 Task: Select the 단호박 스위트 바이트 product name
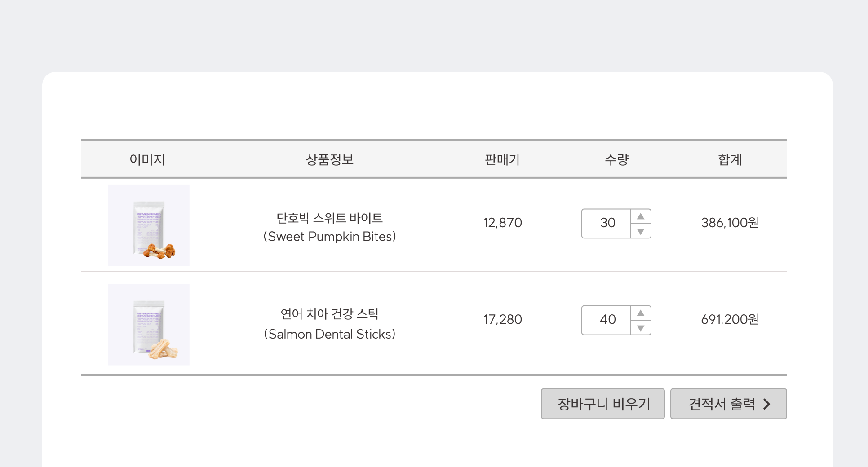[x=329, y=218]
